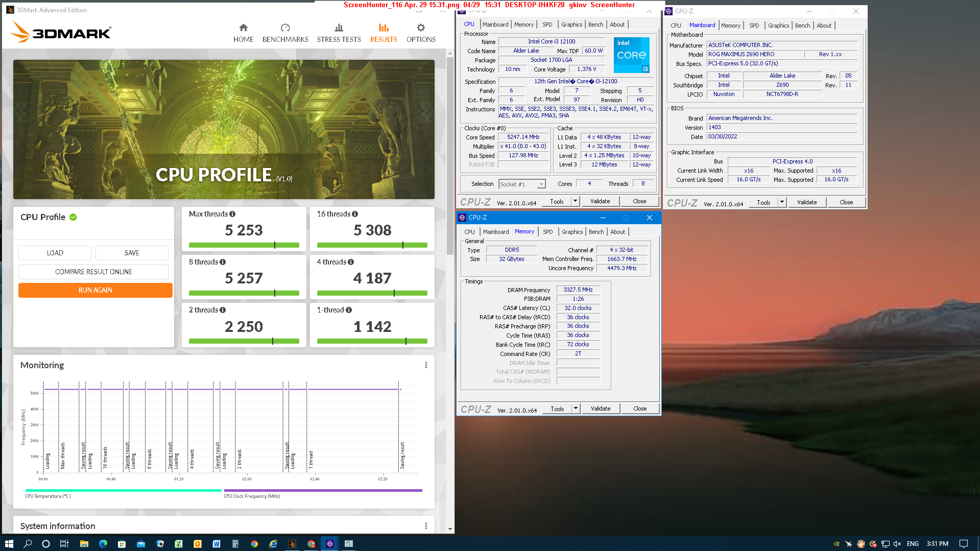The width and height of the screenshot is (980, 551).
Task: Click the 4 threads score bar
Action: coord(372,293)
